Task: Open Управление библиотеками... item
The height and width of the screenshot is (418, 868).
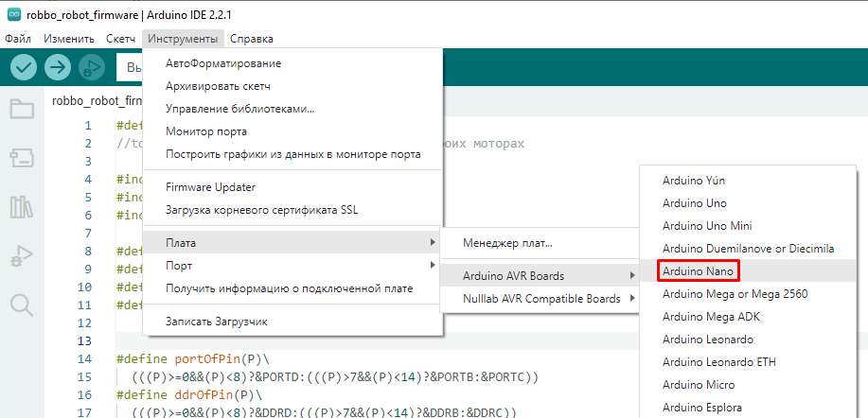Action: click(292, 109)
